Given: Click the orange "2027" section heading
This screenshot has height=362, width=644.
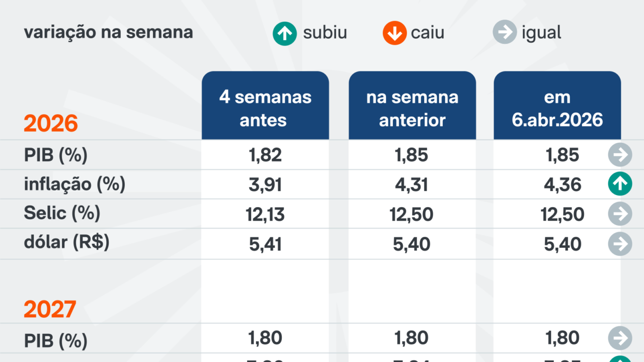Looking at the screenshot, I should (x=50, y=309).
